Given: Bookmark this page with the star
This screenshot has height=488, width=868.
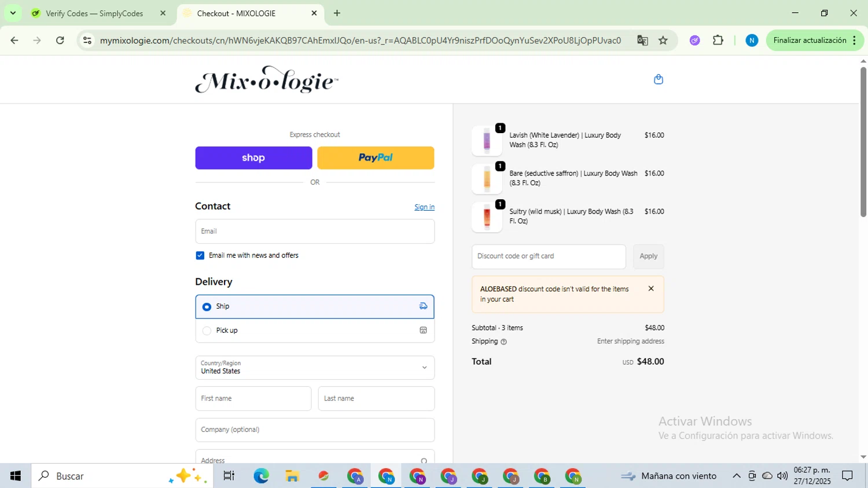Looking at the screenshot, I should (663, 41).
